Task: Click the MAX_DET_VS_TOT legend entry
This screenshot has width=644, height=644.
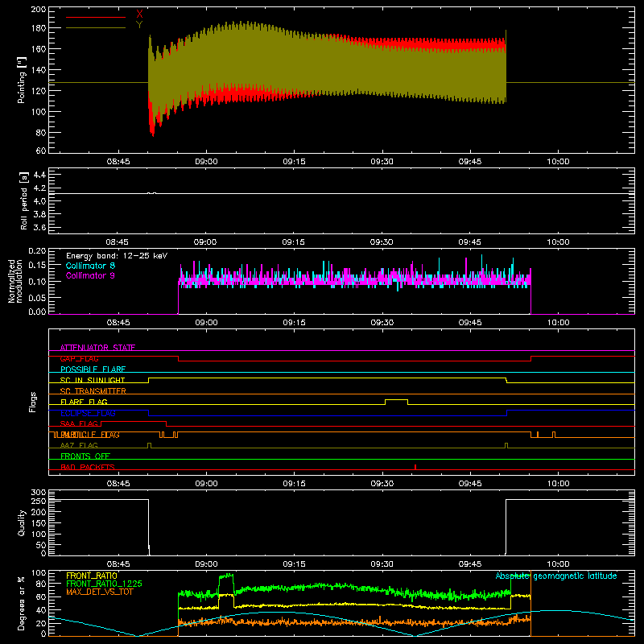Action: [x=99, y=592]
